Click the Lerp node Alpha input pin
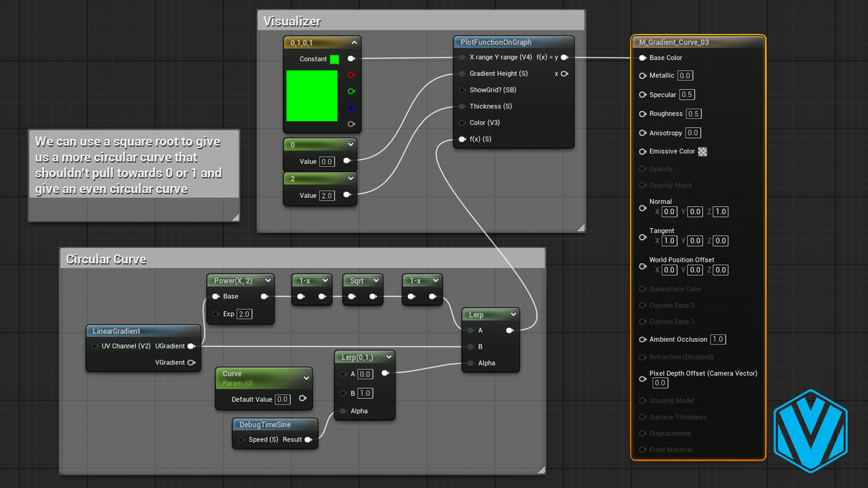This screenshot has height=488, width=868. coord(470,363)
